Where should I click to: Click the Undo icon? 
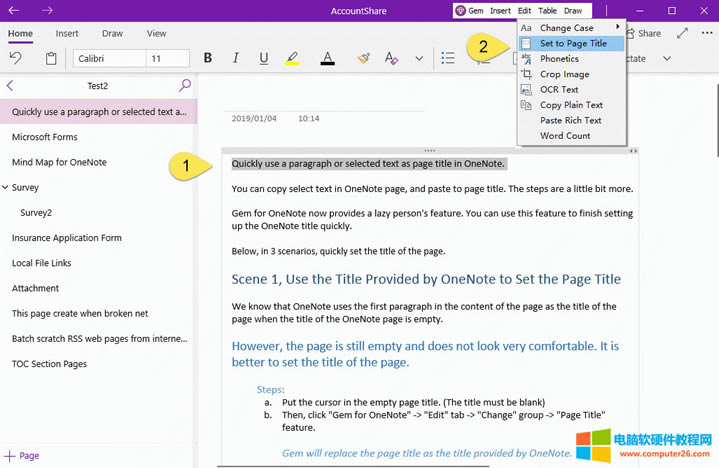(x=17, y=59)
